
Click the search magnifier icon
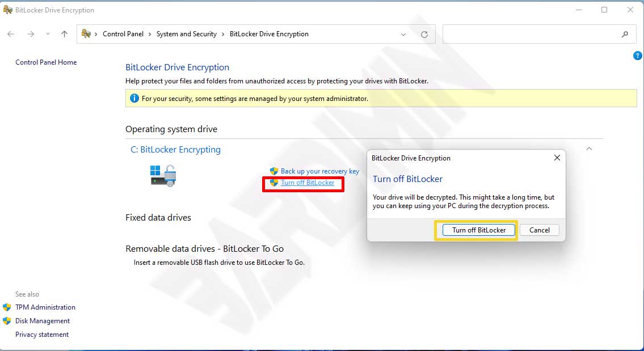tap(625, 34)
